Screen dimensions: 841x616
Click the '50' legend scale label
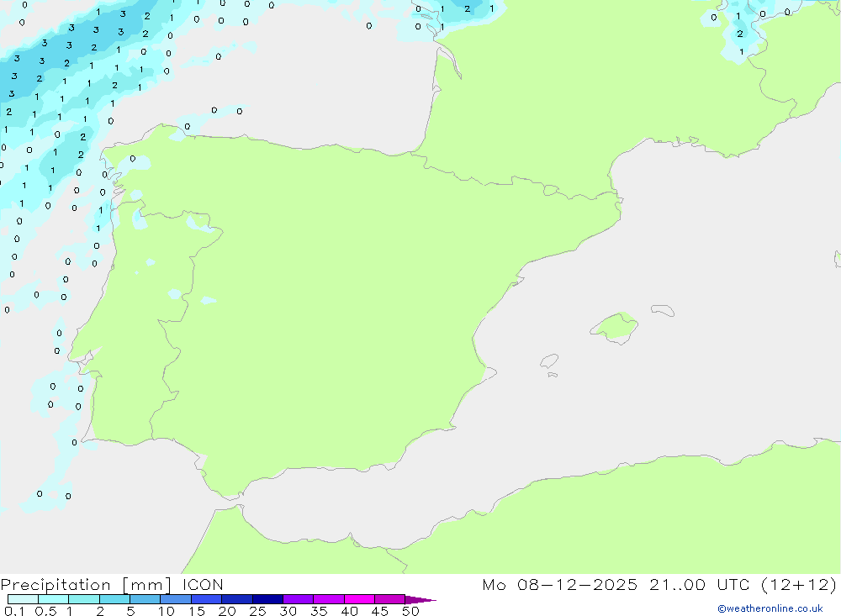pyautogui.click(x=410, y=611)
